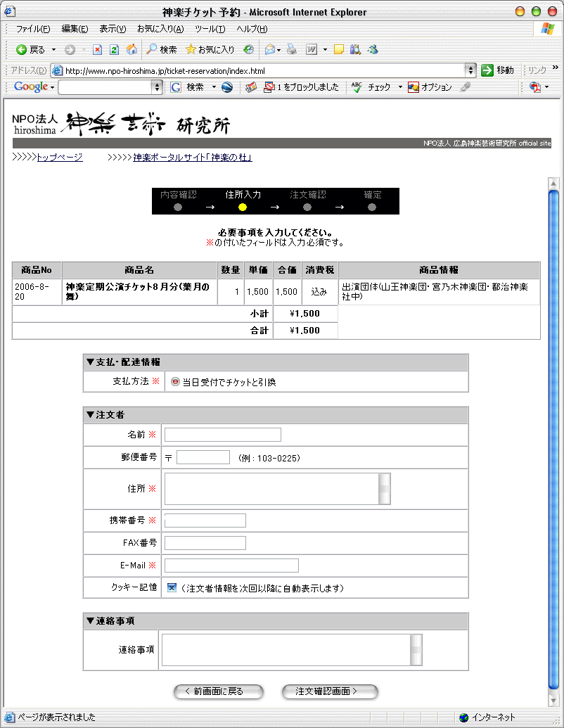The width and height of the screenshot is (564, 728).
Task: Click the Edit with Word icon
Action: click(312, 49)
